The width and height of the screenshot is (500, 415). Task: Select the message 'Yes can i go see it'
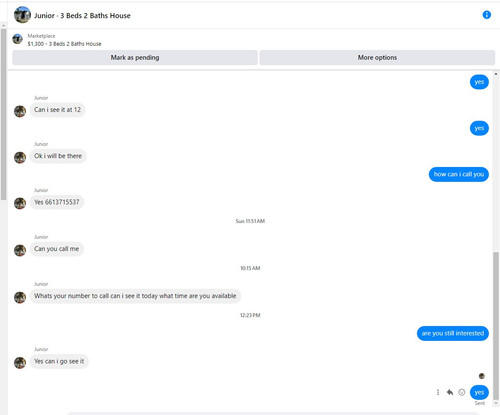(x=59, y=361)
